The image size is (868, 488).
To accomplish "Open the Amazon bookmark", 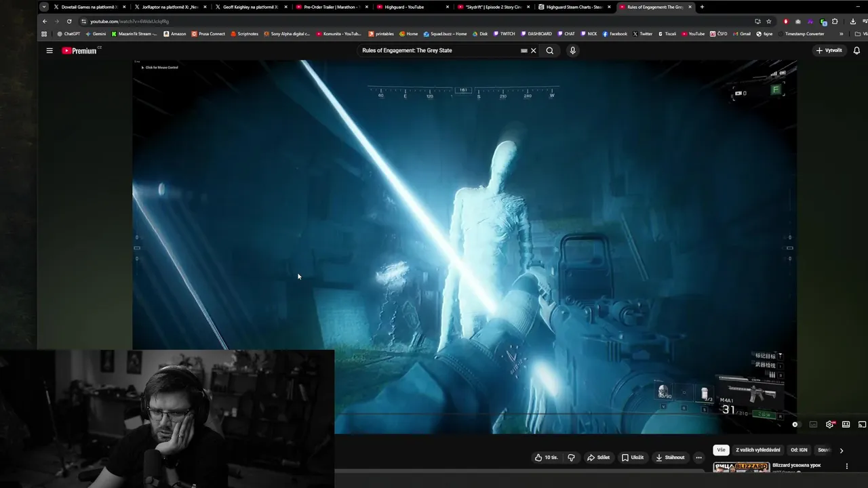I will click(175, 34).
